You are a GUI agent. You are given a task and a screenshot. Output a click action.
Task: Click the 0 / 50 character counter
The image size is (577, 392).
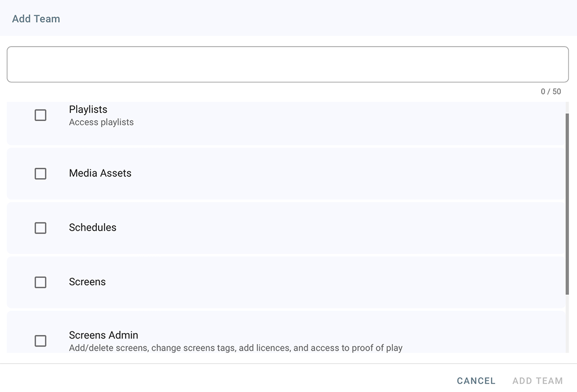click(x=550, y=92)
